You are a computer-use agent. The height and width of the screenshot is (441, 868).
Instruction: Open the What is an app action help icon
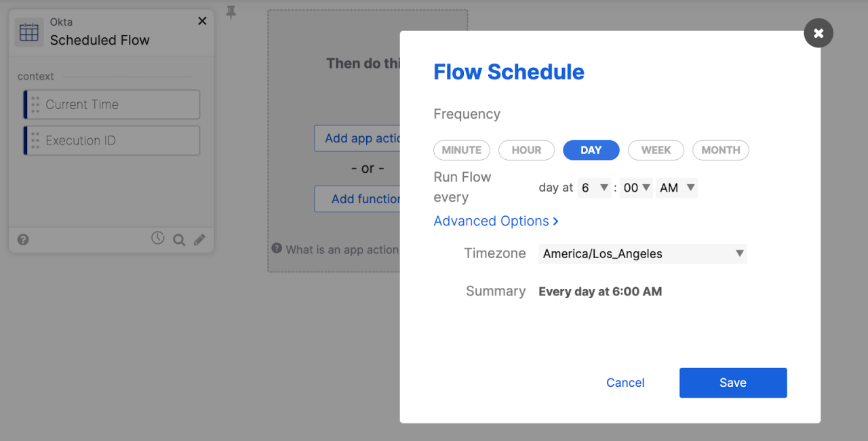[x=277, y=248]
